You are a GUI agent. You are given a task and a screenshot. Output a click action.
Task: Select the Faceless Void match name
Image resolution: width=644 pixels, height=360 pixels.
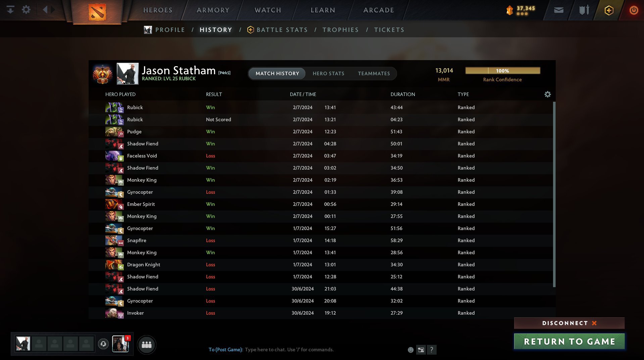pyautogui.click(x=142, y=156)
